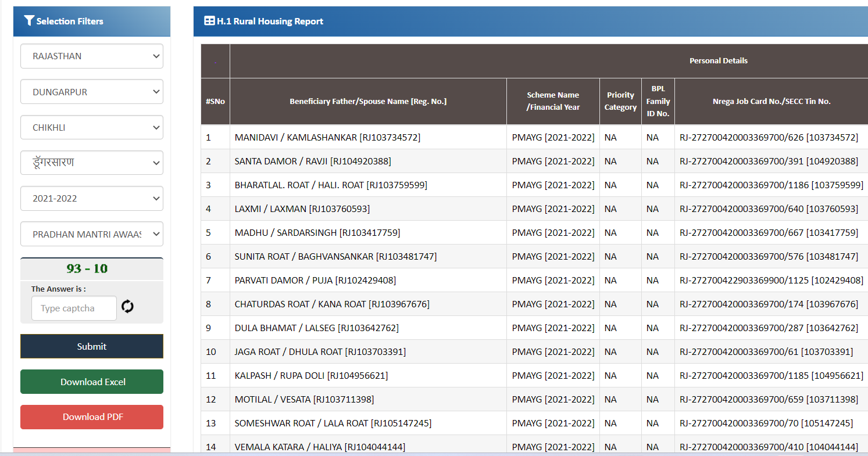Click the table icon beside H.1 Rural Housing Report
868x456 pixels.
tap(209, 21)
